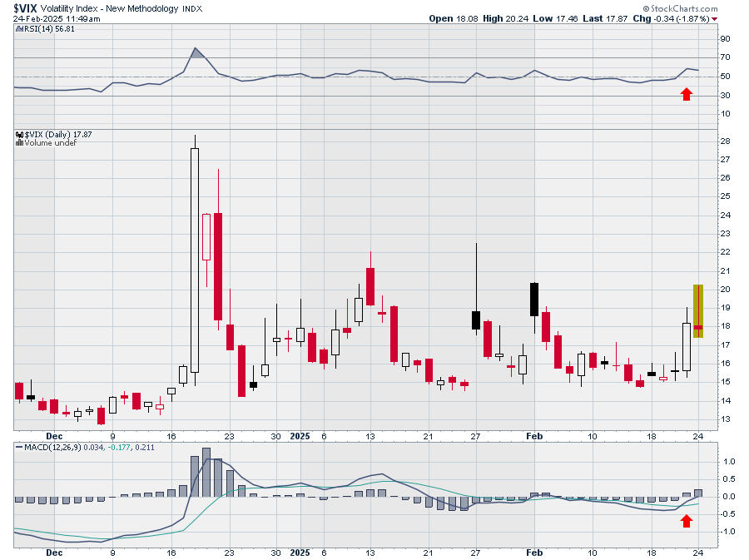Click the RSI(14) legend line icon

[x=18, y=27]
